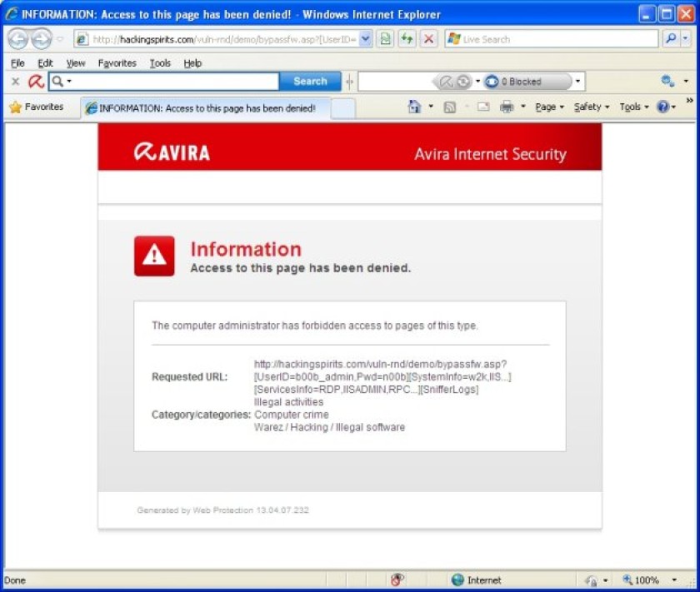Open the Help menu
Image resolution: width=700 pixels, height=592 pixels.
pos(192,63)
